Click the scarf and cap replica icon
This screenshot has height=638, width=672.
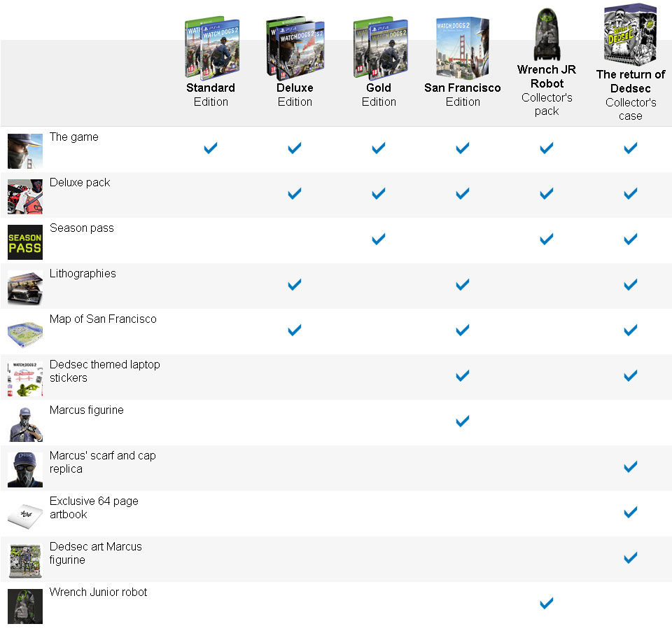(x=24, y=470)
